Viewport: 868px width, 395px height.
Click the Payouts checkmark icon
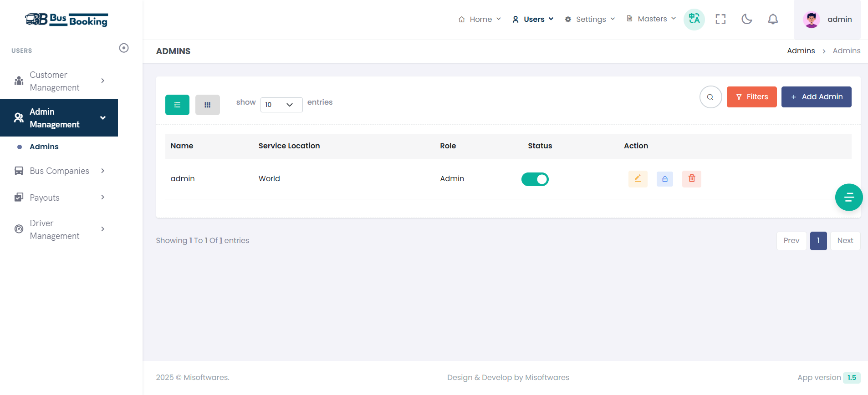19,197
